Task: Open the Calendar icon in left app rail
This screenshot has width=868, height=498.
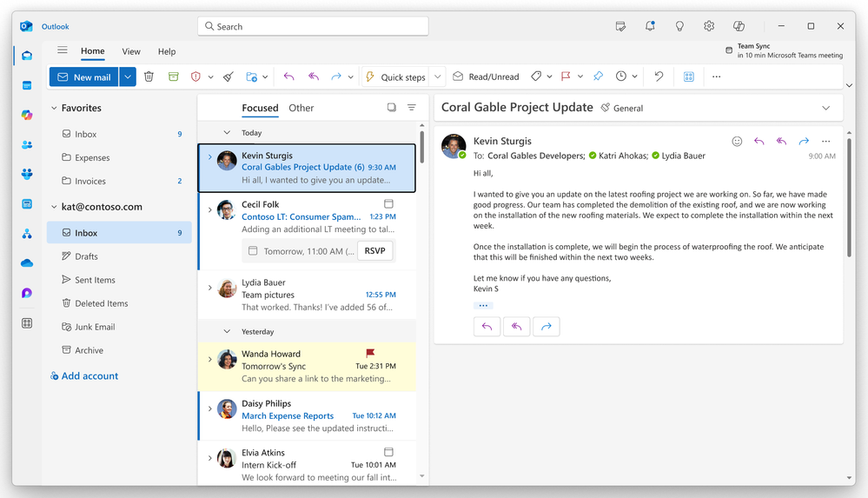Action: click(27, 85)
